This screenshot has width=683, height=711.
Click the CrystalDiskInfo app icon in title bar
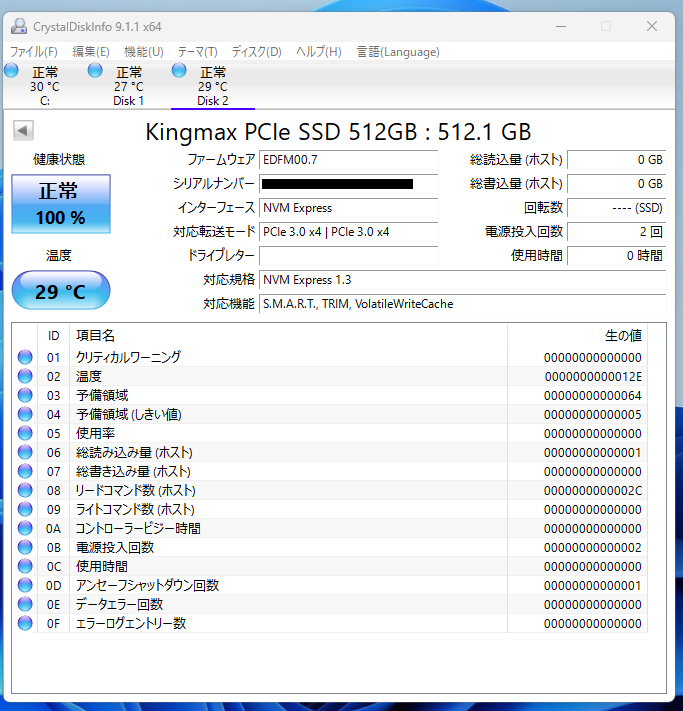[x=19, y=26]
